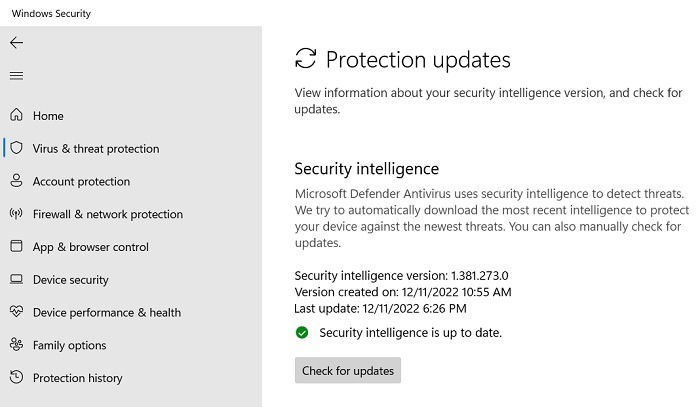Click the Protection updates refresh icon
This screenshot has height=407, width=700.
[x=306, y=59]
